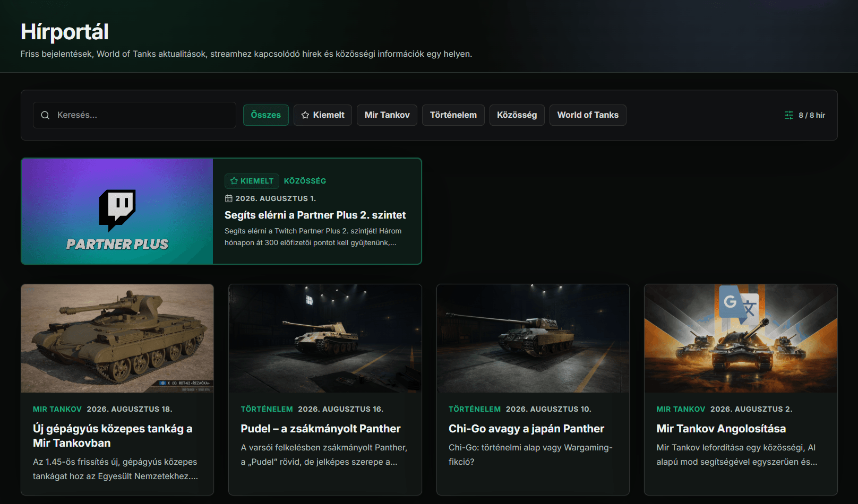The width and height of the screenshot is (858, 504).
Task: Click TÖRTÉNELEM tag on augusztus 10. card
Action: point(475,409)
